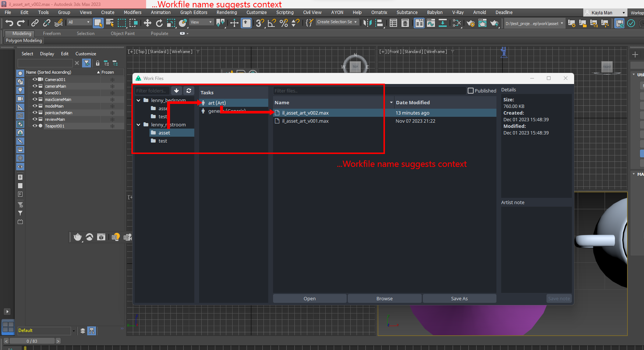The height and width of the screenshot is (350, 644).
Task: Open the Schematic View icon
Action: click(x=443, y=23)
